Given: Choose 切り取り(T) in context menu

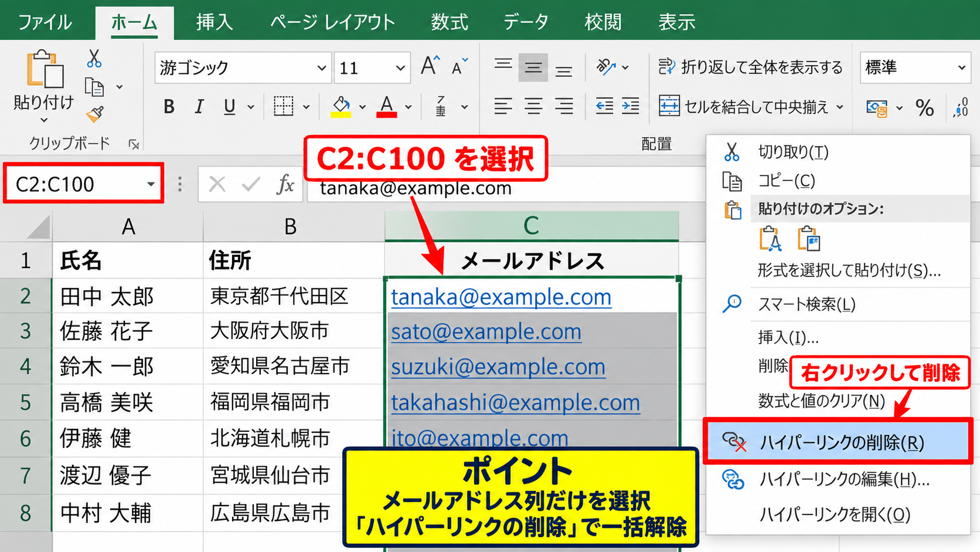Looking at the screenshot, I should click(x=838, y=152).
